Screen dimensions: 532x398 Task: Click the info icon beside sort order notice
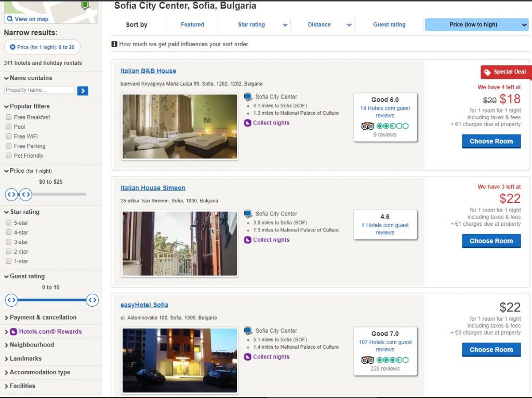pyautogui.click(x=114, y=44)
